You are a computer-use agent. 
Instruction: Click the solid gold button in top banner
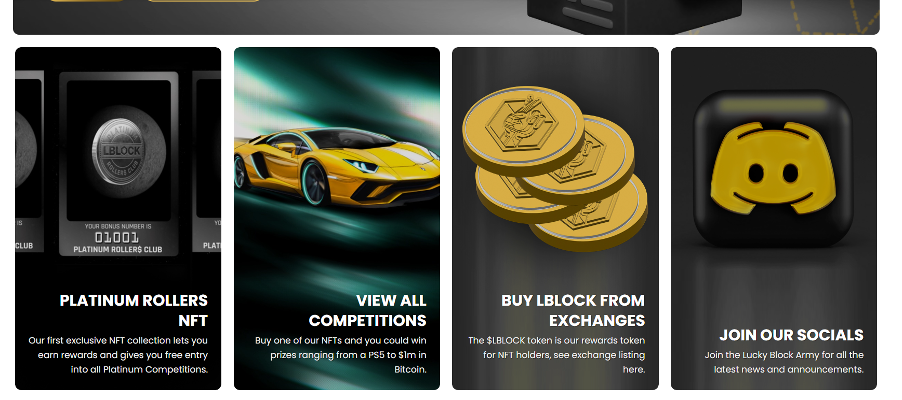tap(87, 1)
